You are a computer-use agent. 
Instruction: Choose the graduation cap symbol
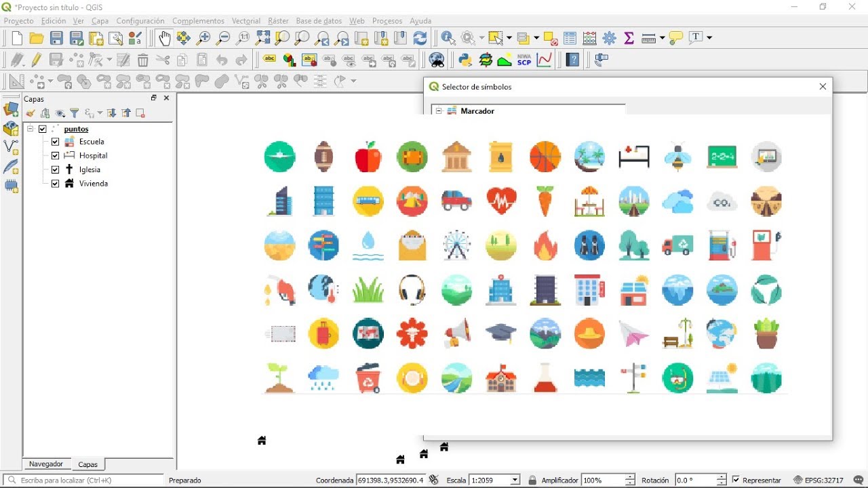click(501, 333)
